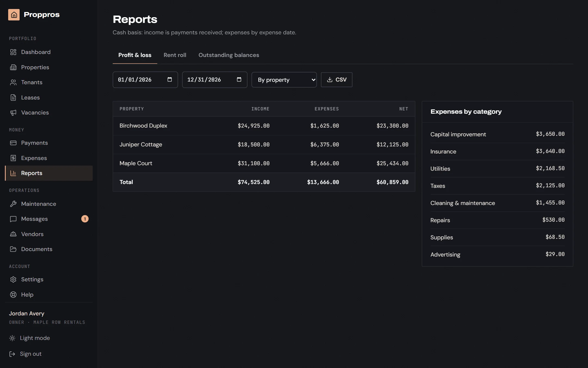
Task: Click the Utilities amount $2,168.50
Action: (x=550, y=168)
